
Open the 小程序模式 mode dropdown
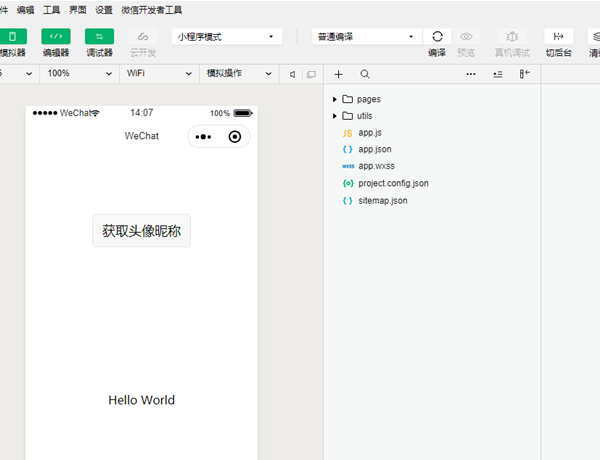226,37
